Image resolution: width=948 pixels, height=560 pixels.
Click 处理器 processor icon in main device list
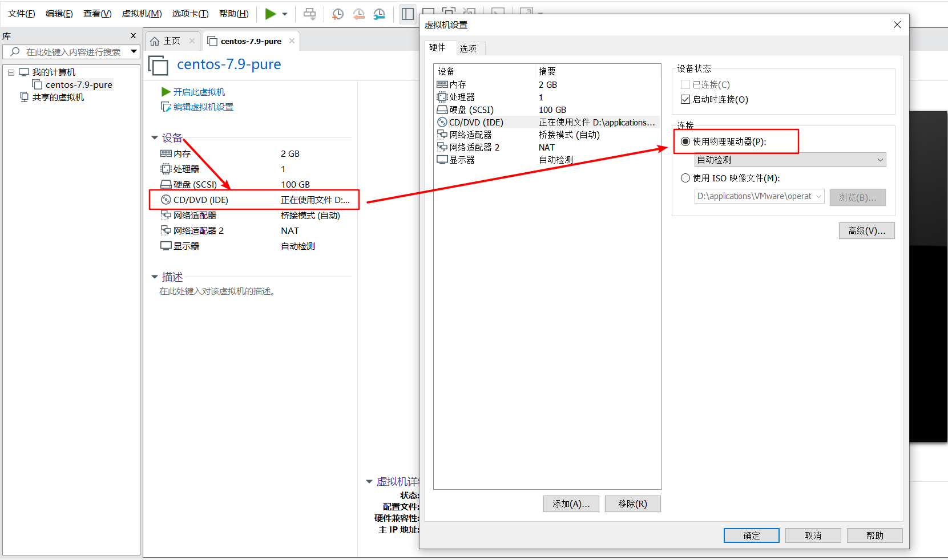(x=166, y=169)
